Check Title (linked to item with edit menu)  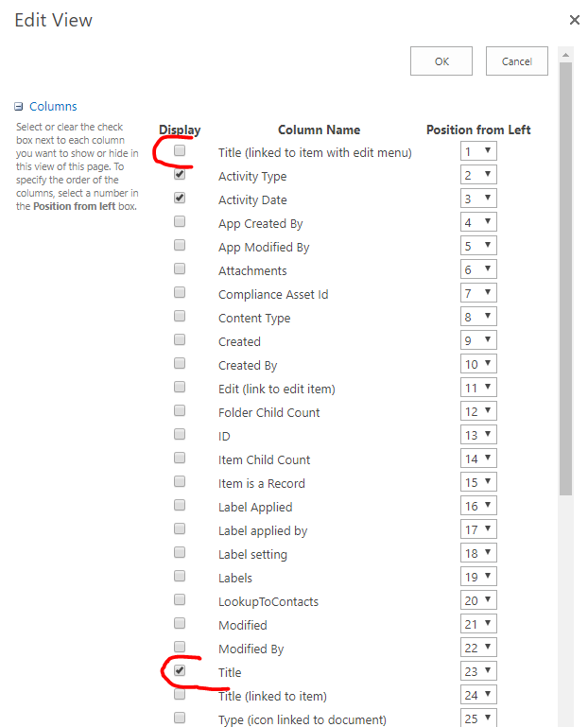(x=180, y=150)
